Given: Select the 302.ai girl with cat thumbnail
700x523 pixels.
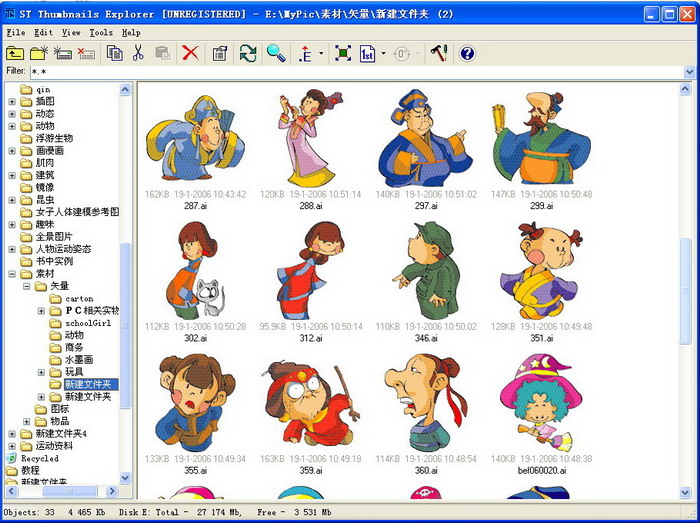Looking at the screenshot, I should pos(195,270).
